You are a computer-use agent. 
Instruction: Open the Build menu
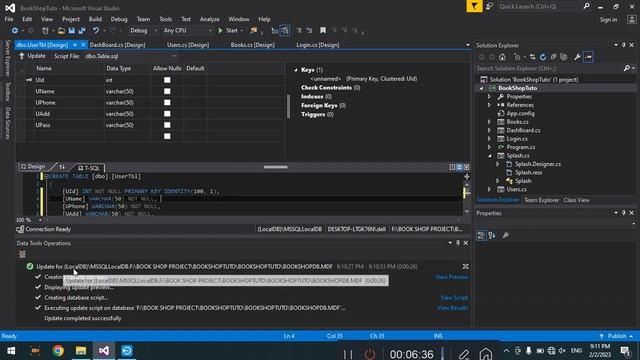tap(95, 19)
